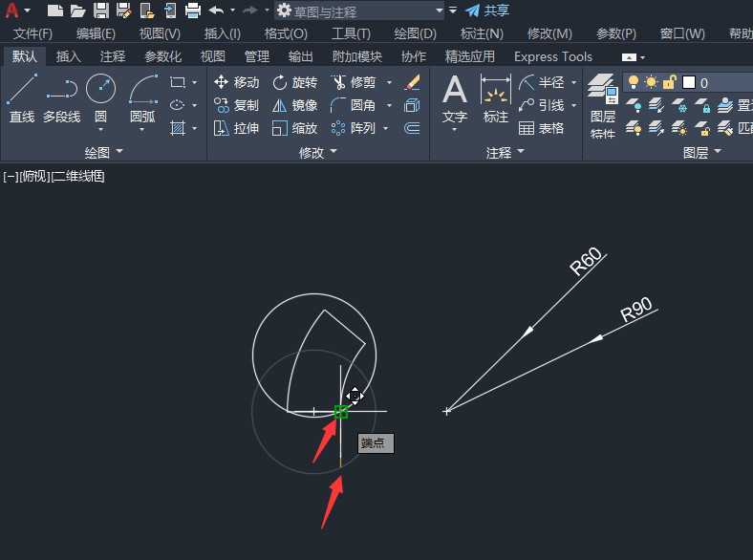Click the 半径 radius dimension button
The image size is (753, 560).
click(542, 82)
